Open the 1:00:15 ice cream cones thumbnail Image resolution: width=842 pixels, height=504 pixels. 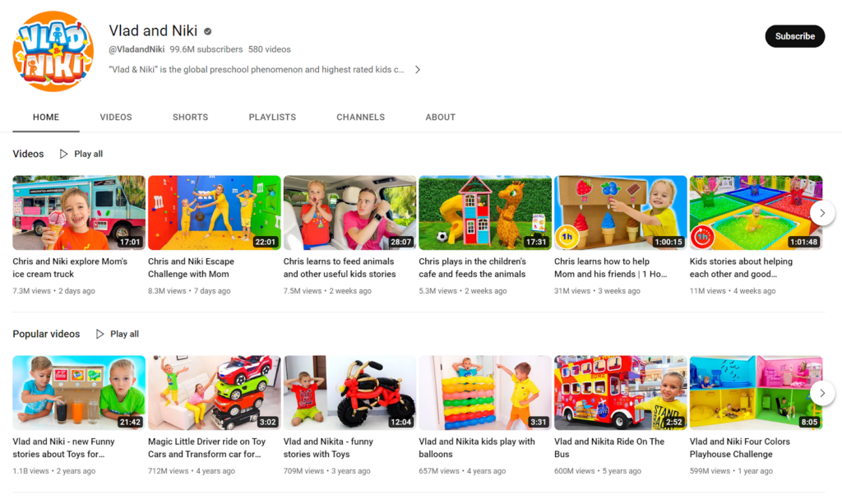pyautogui.click(x=620, y=213)
